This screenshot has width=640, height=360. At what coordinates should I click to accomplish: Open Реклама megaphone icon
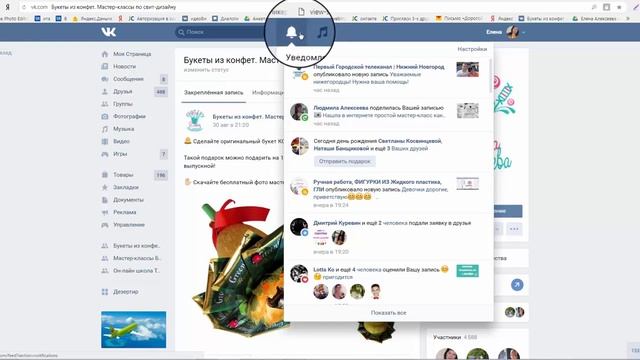[x=105, y=212]
